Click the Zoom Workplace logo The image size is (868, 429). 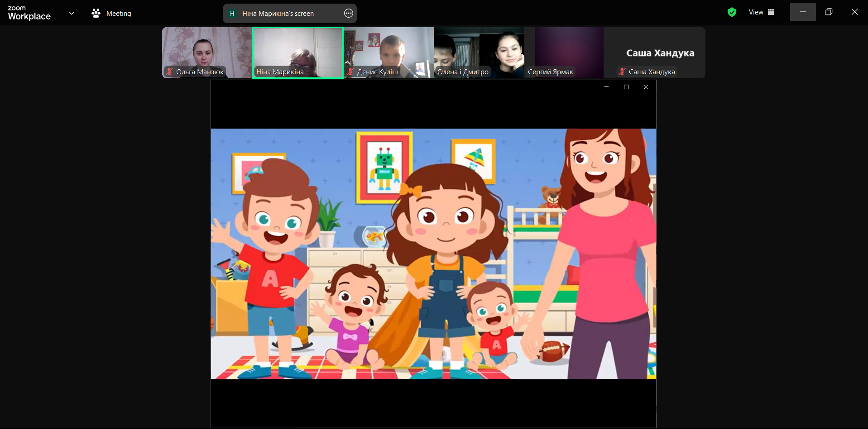point(29,13)
